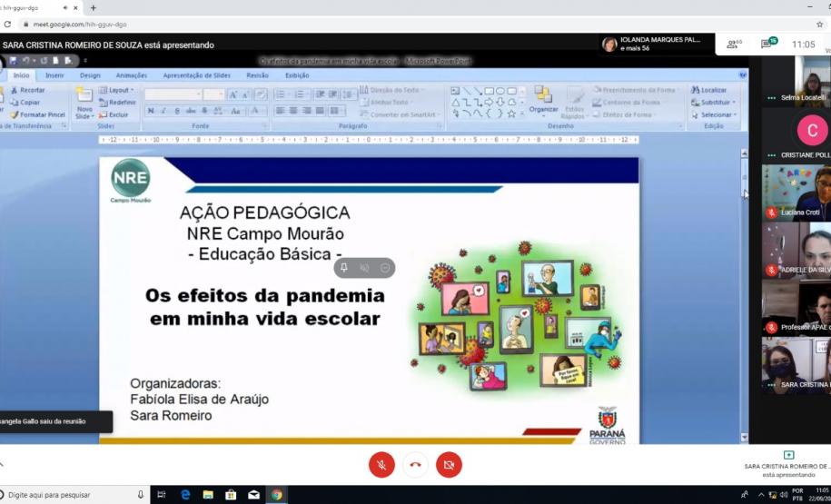Select Adrielle da Silva's video tile
Screen dimensions: 831x504
(x=796, y=250)
